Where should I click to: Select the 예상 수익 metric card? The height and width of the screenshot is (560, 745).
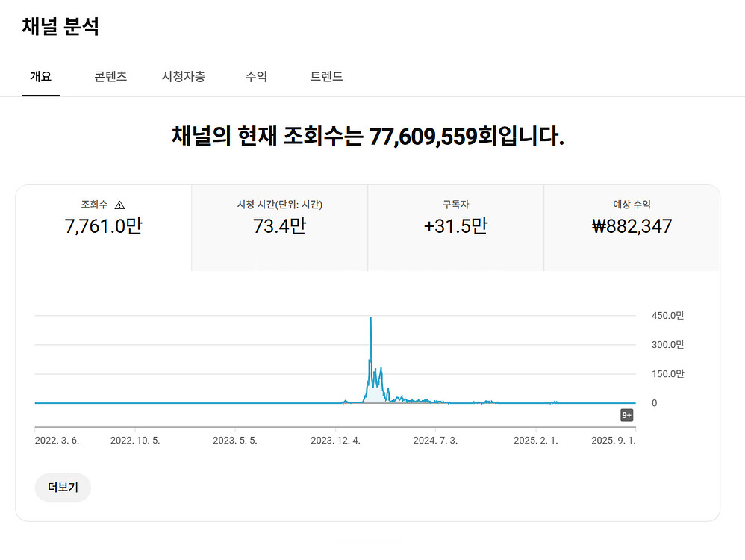(632, 228)
